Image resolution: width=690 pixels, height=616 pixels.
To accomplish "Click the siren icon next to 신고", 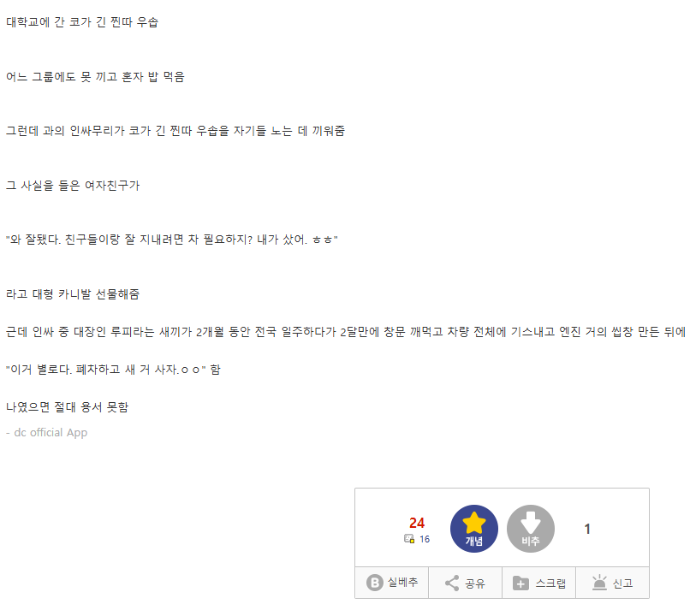I will pyautogui.click(x=599, y=583).
